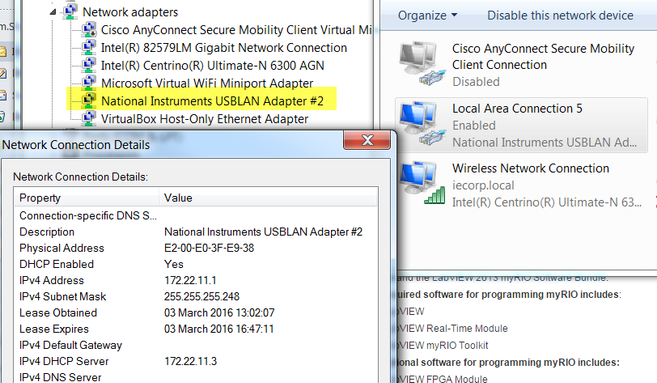Select the Physical Address row
This screenshot has height=383, width=657.
tap(196, 248)
